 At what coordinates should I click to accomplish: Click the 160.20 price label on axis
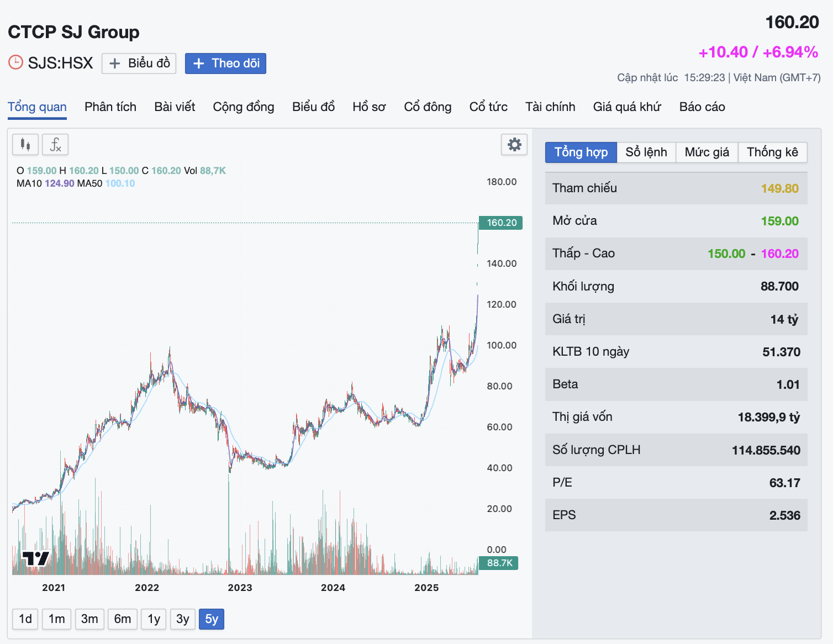coord(501,223)
